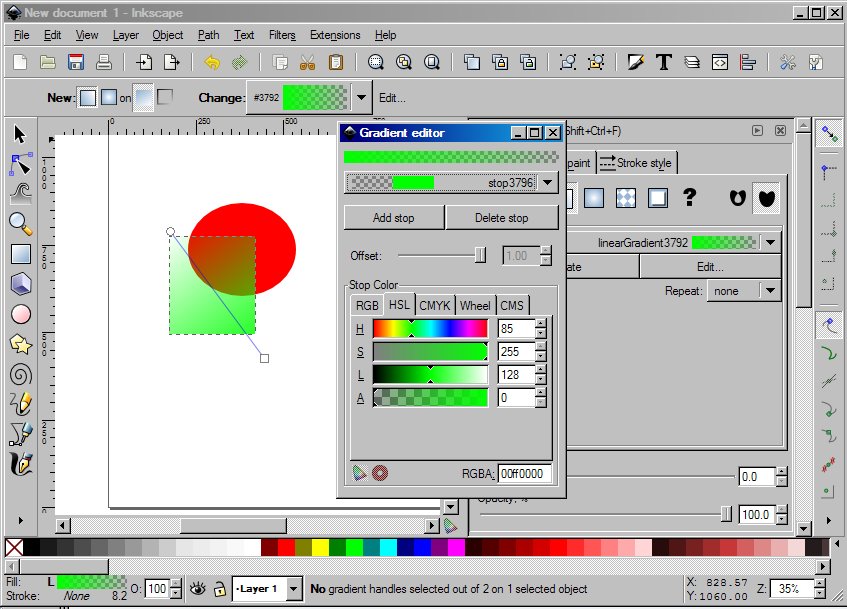Open the Text menu
The image size is (847, 609).
(x=243, y=35)
